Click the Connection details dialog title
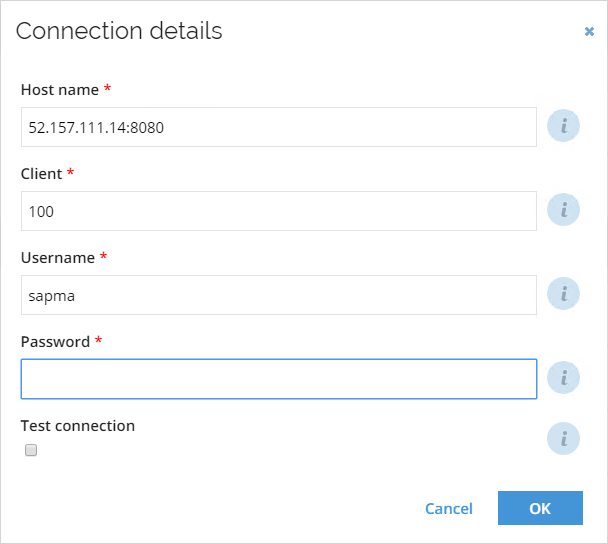Screen dimensions: 608x544 tap(119, 31)
